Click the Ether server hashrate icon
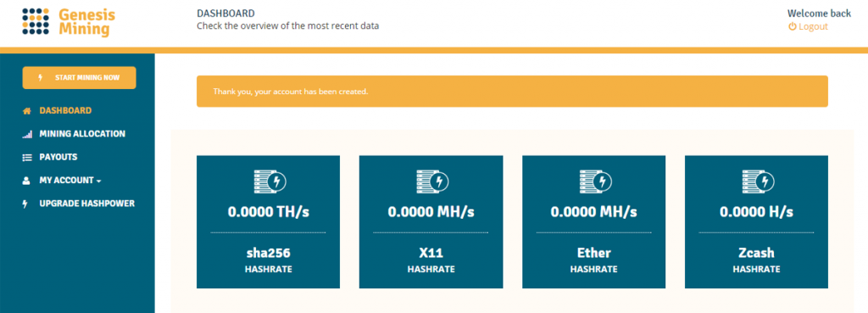The height and width of the screenshot is (313, 868). tap(594, 182)
